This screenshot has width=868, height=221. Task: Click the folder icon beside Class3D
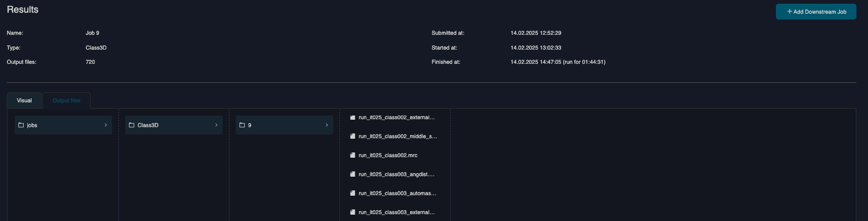[x=132, y=125]
